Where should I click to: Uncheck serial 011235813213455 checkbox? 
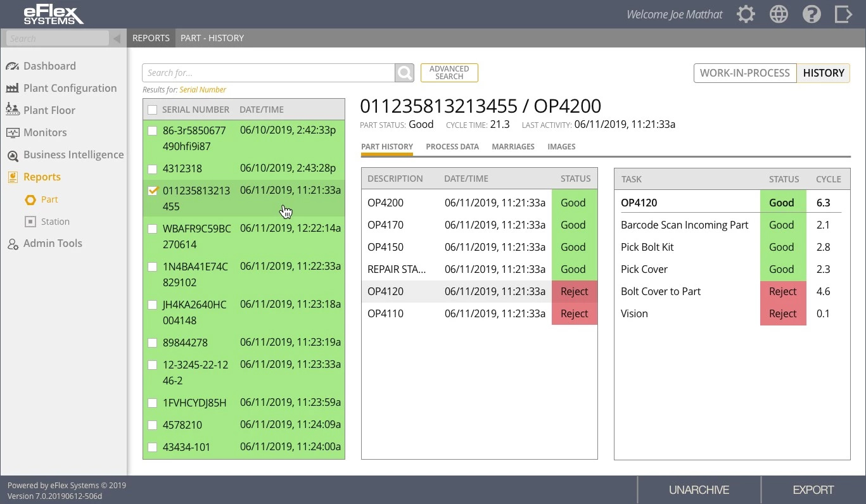pyautogui.click(x=153, y=191)
